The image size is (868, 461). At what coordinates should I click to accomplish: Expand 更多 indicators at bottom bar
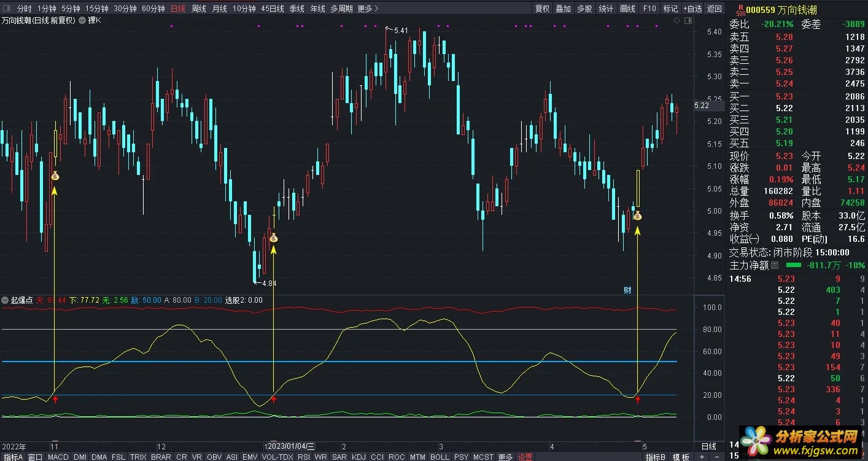(505, 457)
